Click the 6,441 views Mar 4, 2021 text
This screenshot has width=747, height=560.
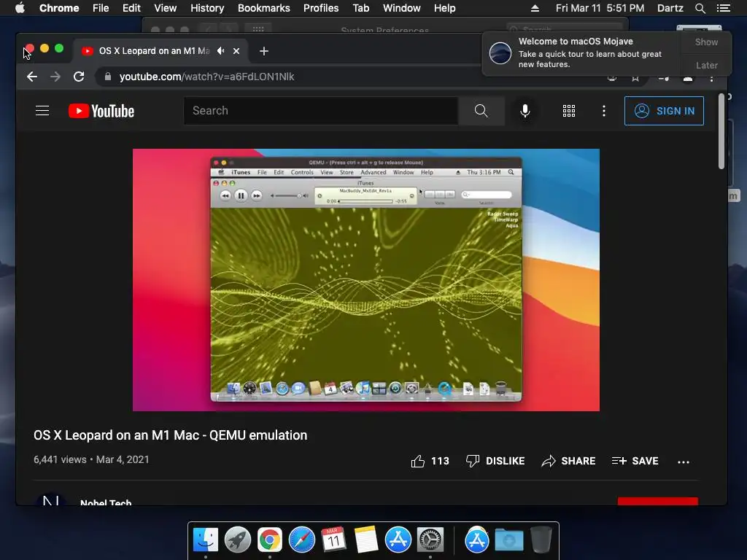(91, 459)
